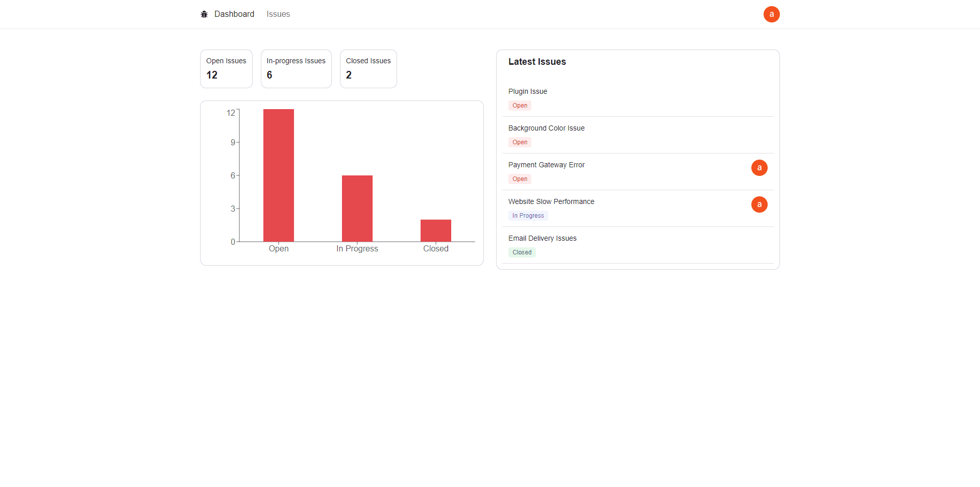Select the Dashboard nav item
Image resolution: width=980 pixels, height=487 pixels.
(234, 14)
